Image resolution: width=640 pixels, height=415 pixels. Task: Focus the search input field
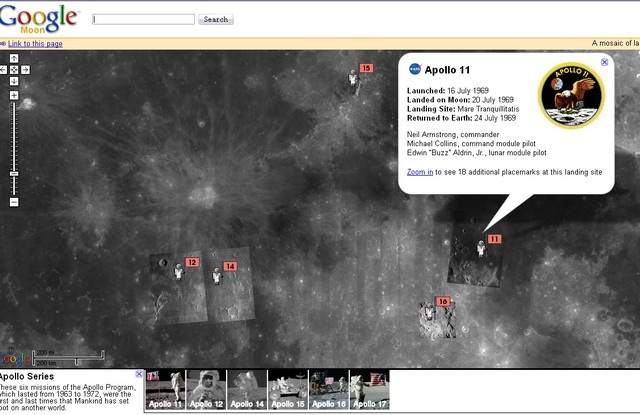[x=144, y=19]
